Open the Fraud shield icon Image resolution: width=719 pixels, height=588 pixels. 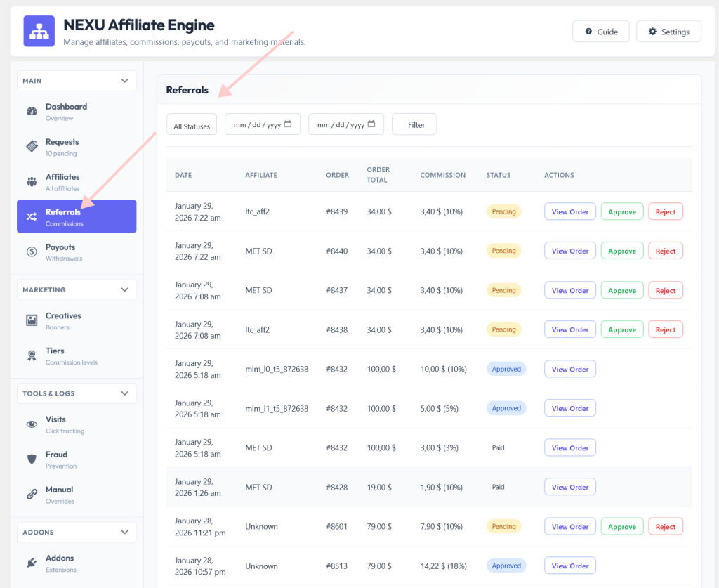(32, 459)
